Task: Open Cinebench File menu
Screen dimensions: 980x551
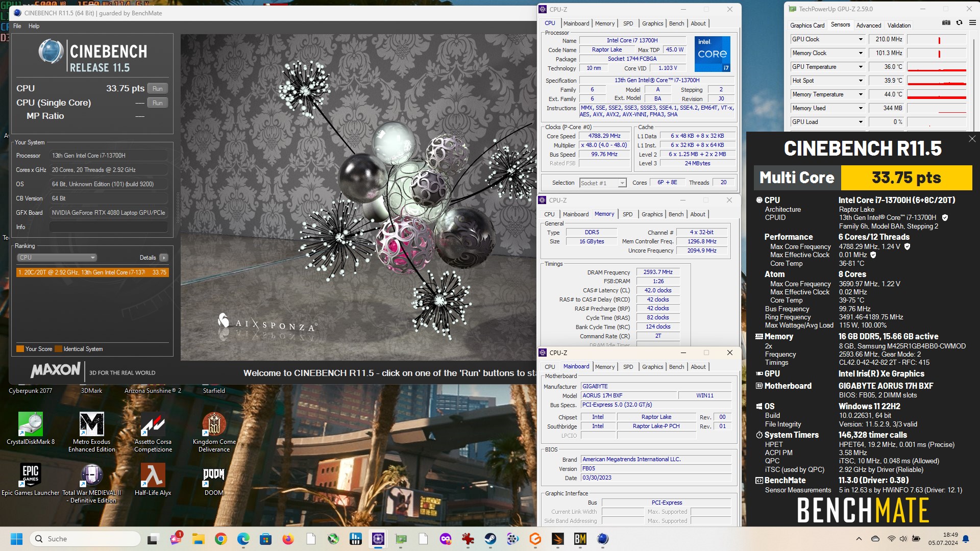Action: (x=17, y=26)
